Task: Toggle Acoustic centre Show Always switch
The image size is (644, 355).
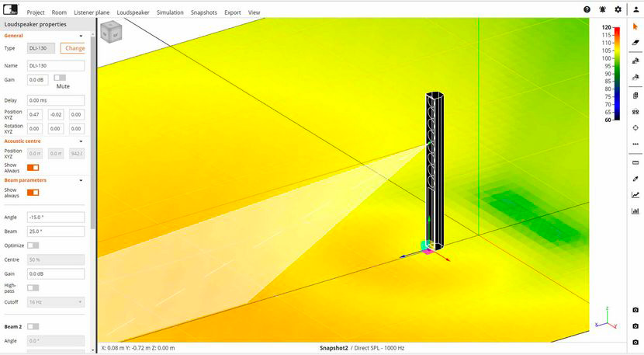Action: (33, 168)
